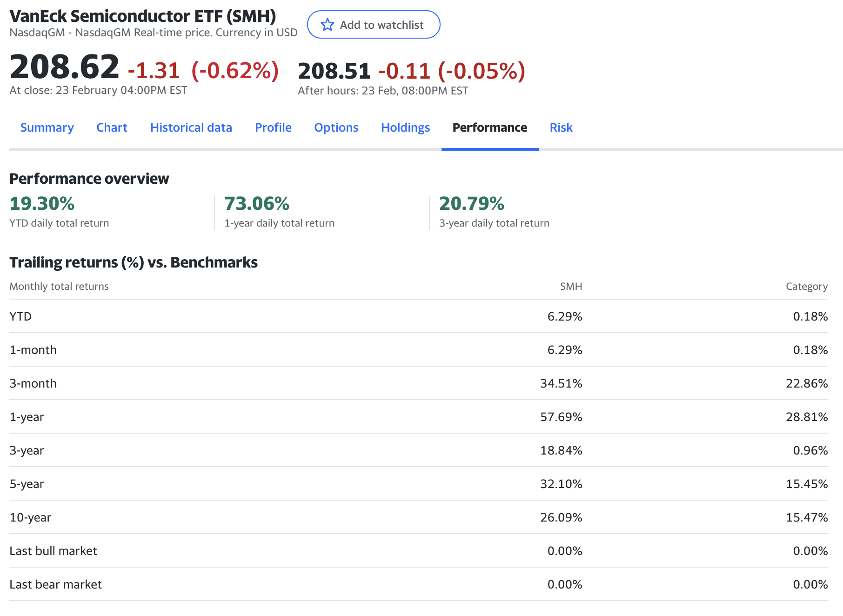Click the 3-month row label

33,383
